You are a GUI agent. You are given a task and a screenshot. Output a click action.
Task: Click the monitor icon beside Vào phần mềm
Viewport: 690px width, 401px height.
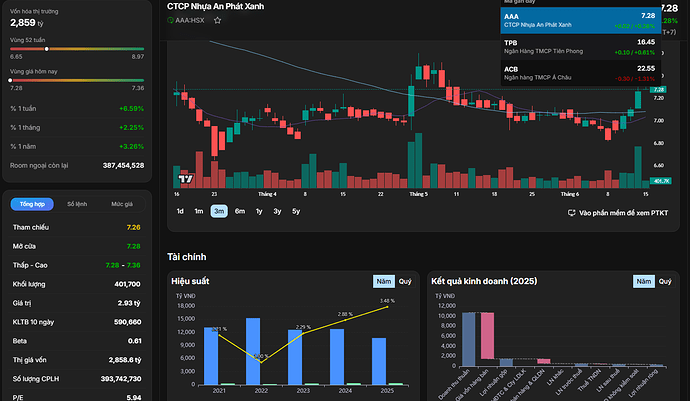571,213
